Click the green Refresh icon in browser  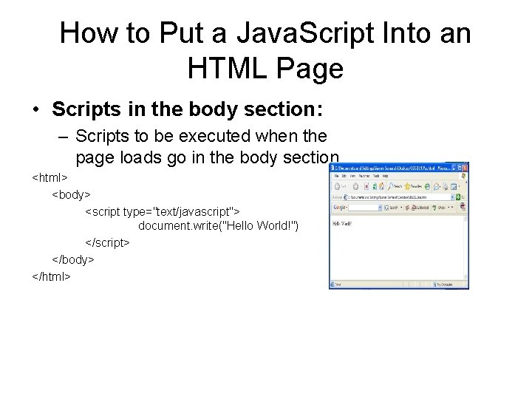coord(375,186)
